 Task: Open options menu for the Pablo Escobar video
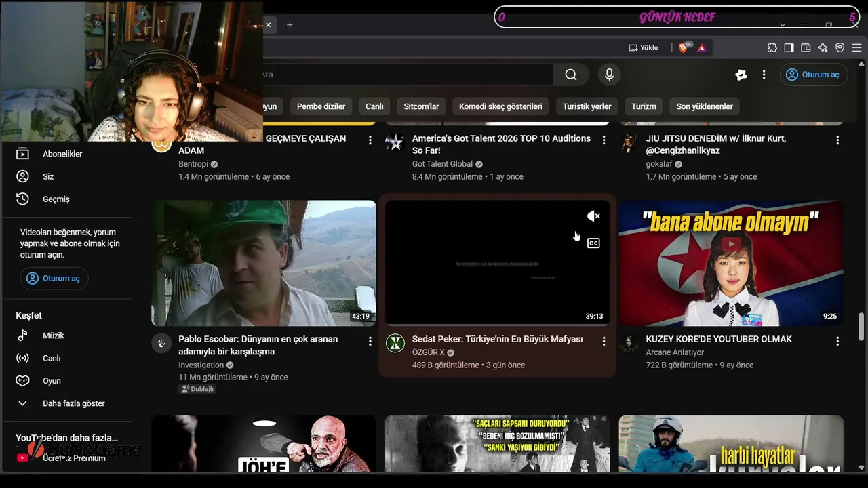point(370,342)
